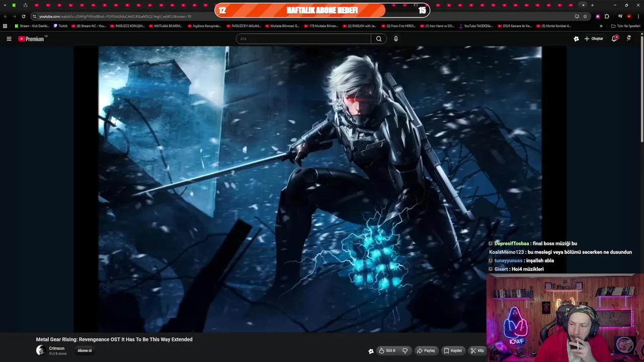The image size is (644, 362).
Task: Open 'DSLR Kamera ile Na...' bookmark
Action: coord(514,26)
